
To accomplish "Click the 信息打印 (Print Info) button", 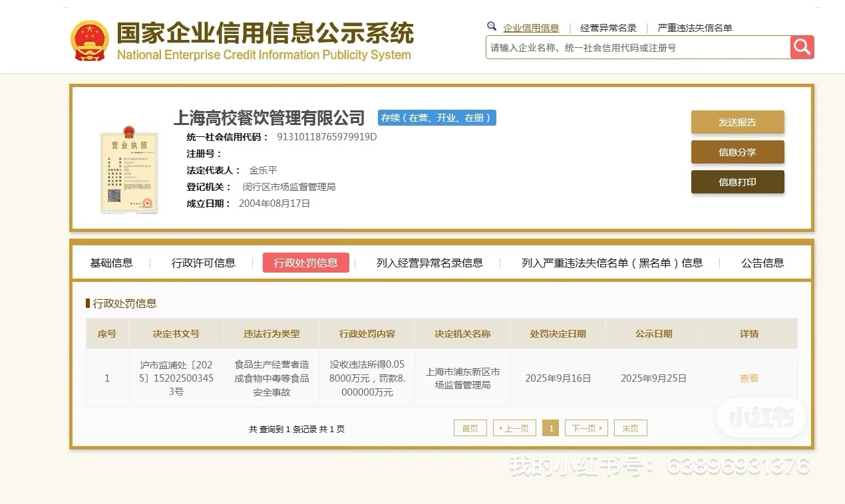I will coord(737,182).
